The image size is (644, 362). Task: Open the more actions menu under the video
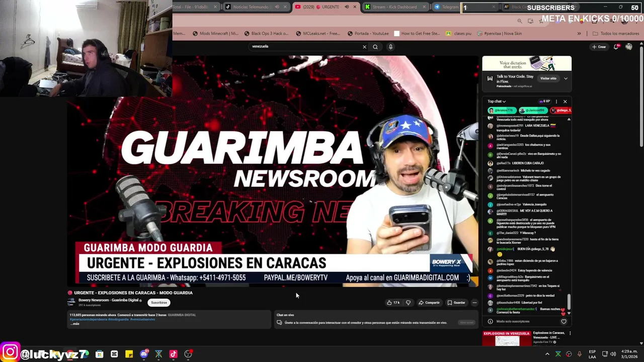pyautogui.click(x=474, y=303)
